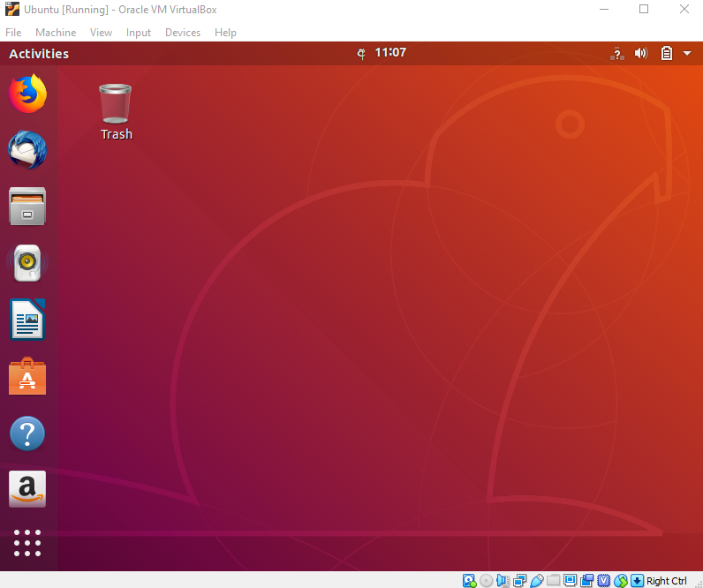Click the volume speaker icon in top bar
This screenshot has width=703, height=588.
pyautogui.click(x=641, y=54)
